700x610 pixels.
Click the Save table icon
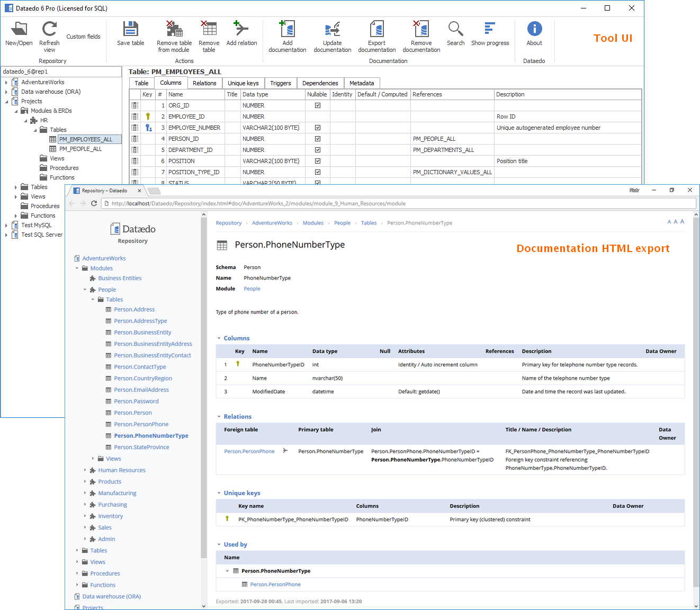tap(130, 29)
